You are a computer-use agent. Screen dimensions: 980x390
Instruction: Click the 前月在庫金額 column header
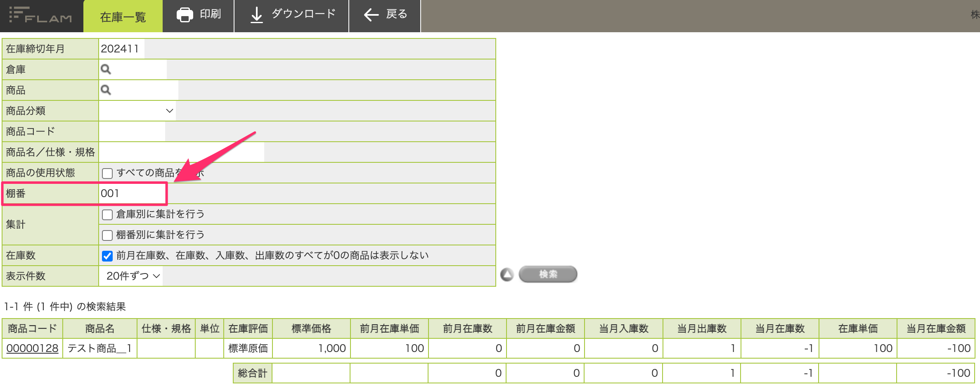coord(545,328)
